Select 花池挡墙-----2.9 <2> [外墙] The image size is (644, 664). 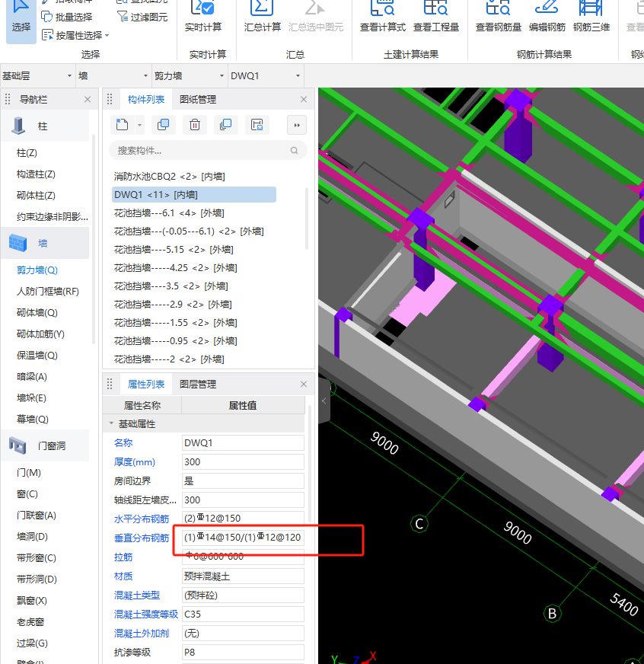[173, 305]
